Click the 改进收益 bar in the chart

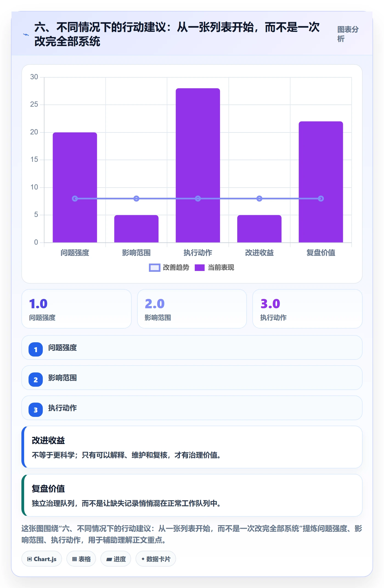click(259, 229)
